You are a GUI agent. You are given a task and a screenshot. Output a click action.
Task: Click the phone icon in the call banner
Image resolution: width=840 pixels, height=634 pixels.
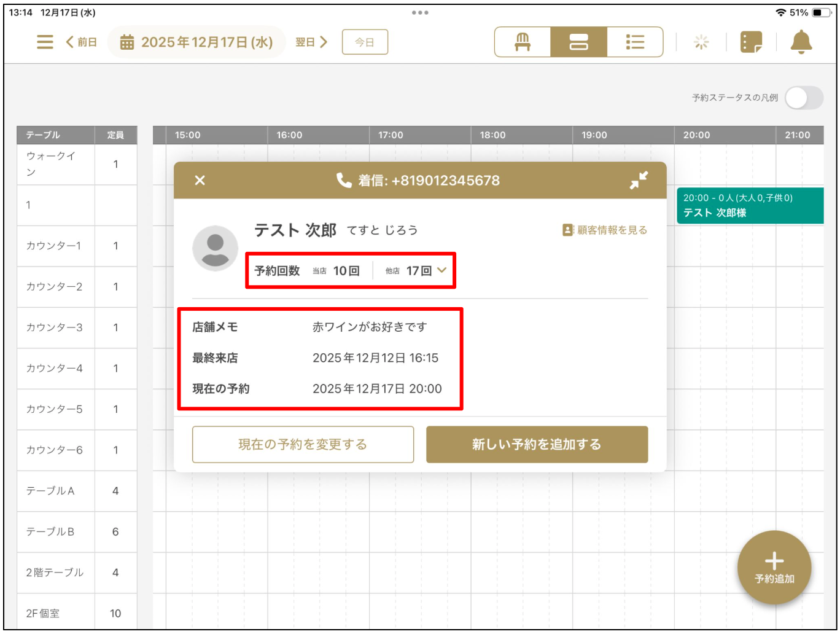point(344,180)
